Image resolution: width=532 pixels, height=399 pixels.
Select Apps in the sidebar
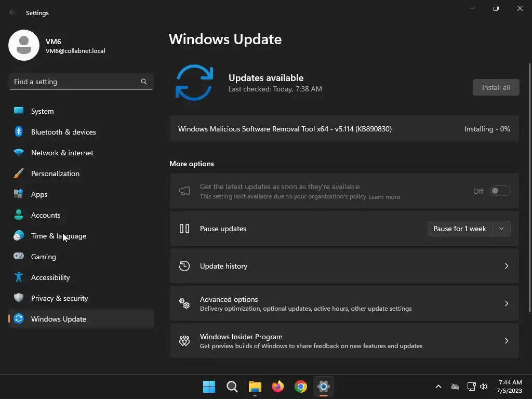click(x=81, y=194)
